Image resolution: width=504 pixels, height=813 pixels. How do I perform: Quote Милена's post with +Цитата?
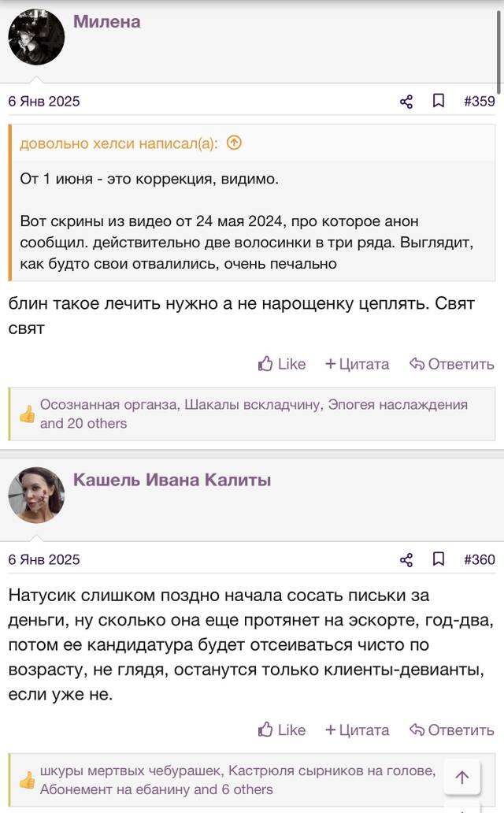[x=357, y=364]
